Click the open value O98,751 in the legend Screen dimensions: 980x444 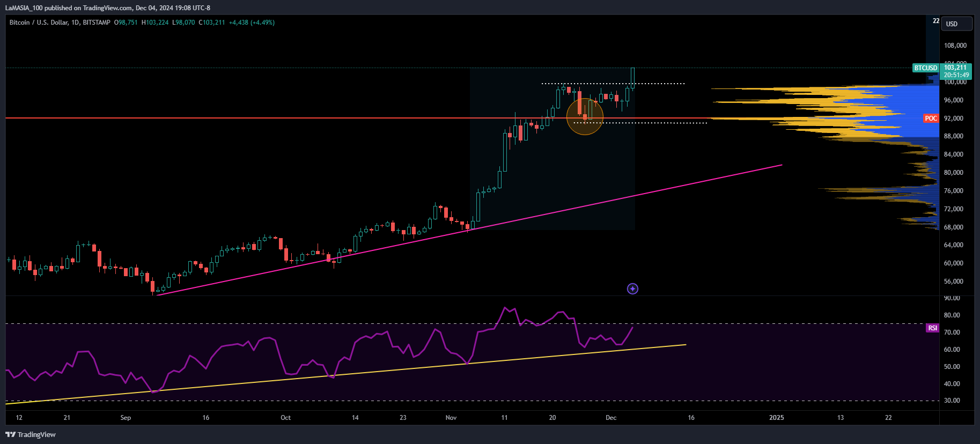pyautogui.click(x=126, y=23)
